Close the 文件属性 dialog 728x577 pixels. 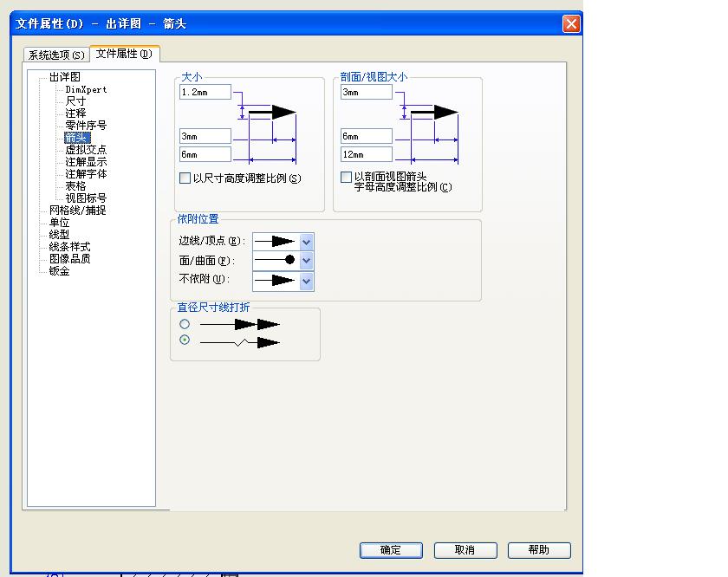[571, 23]
